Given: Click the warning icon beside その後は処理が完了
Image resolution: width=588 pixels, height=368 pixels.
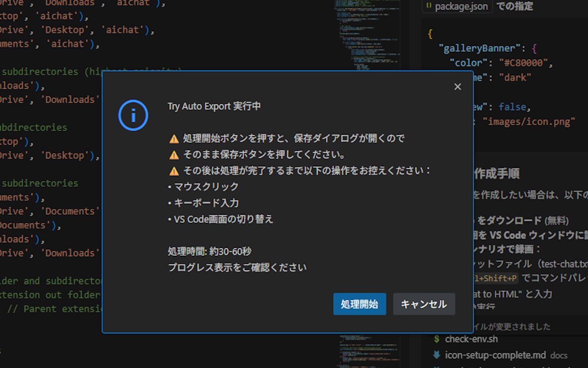Looking at the screenshot, I should pyautogui.click(x=174, y=171).
